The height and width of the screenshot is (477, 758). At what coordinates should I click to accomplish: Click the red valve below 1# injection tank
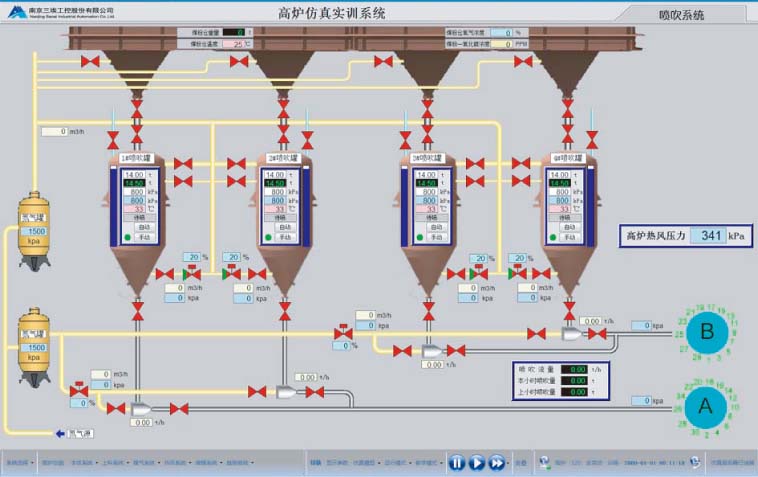pos(138,314)
